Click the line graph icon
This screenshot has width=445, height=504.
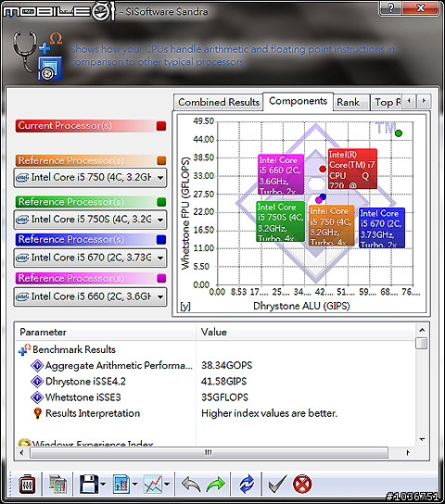click(x=153, y=484)
